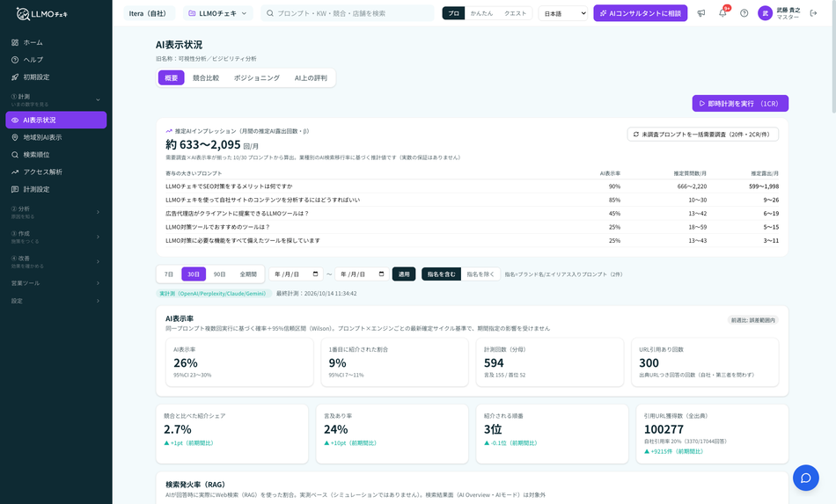This screenshot has width=836, height=504.
Task: Click the Itera（自社） company selector
Action: point(150,13)
